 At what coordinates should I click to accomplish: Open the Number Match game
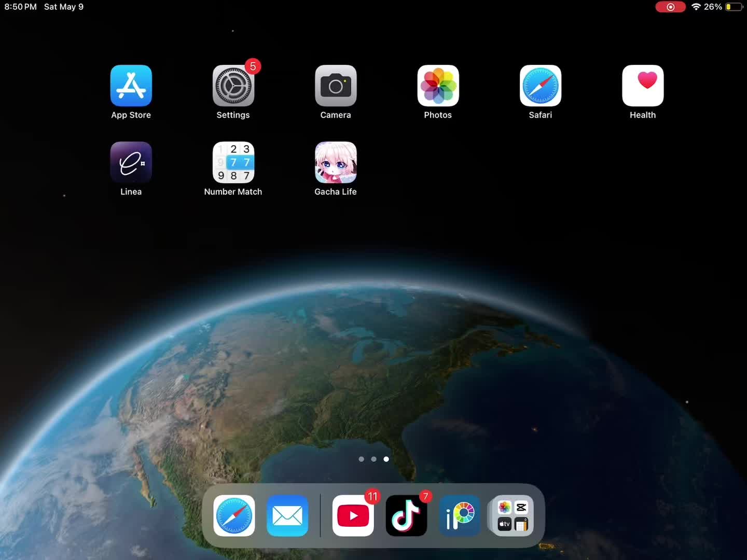click(x=233, y=162)
